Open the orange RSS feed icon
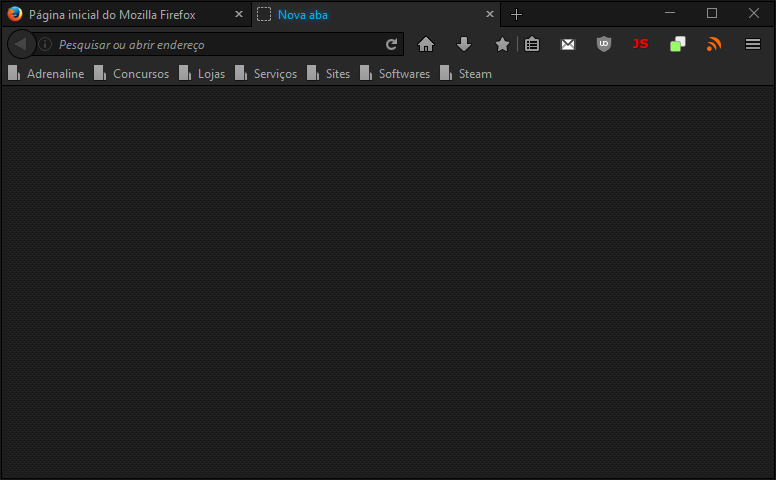 point(714,45)
